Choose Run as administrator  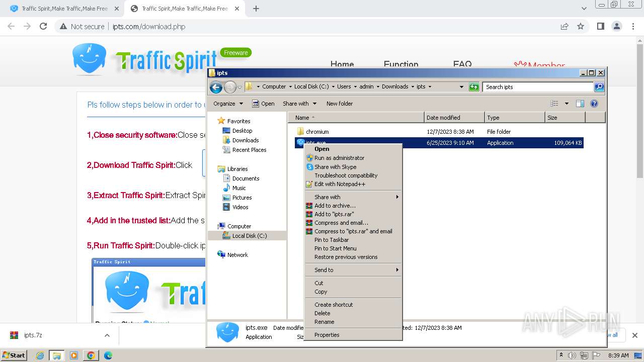coord(353,158)
